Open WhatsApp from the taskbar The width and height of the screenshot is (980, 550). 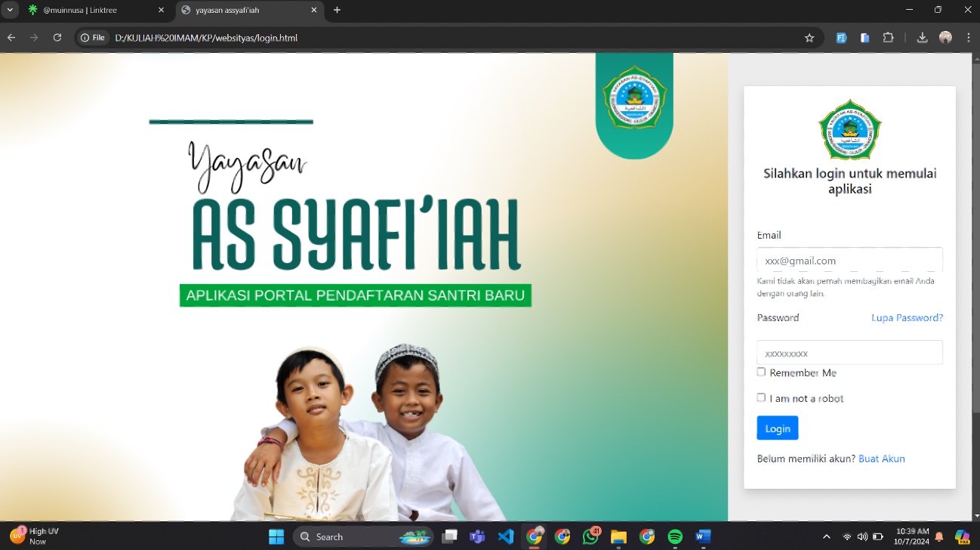[590, 537]
